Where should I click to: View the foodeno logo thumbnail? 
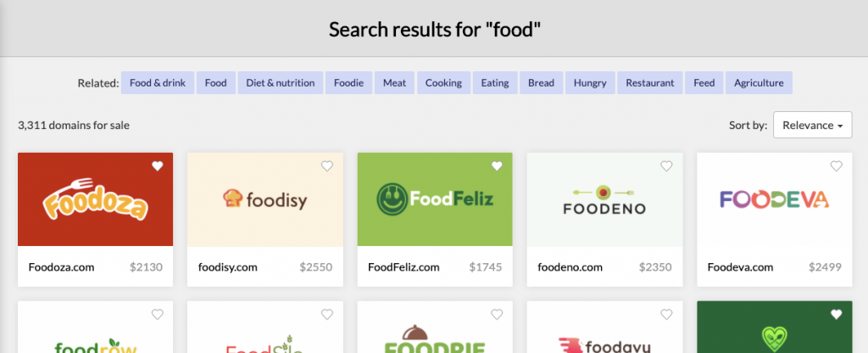[604, 199]
